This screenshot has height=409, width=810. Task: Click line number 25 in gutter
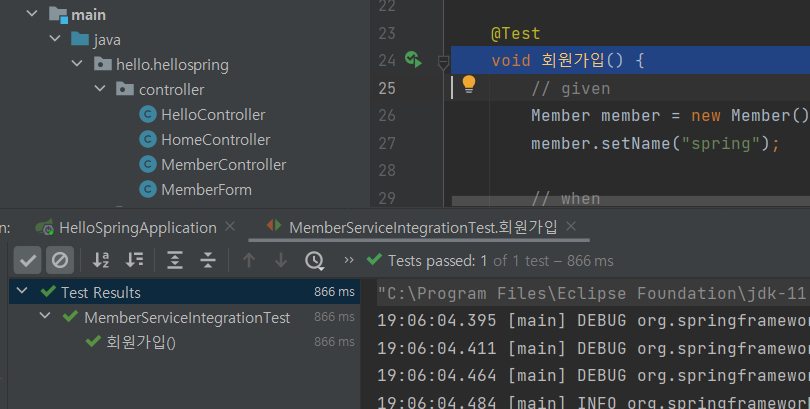(387, 88)
